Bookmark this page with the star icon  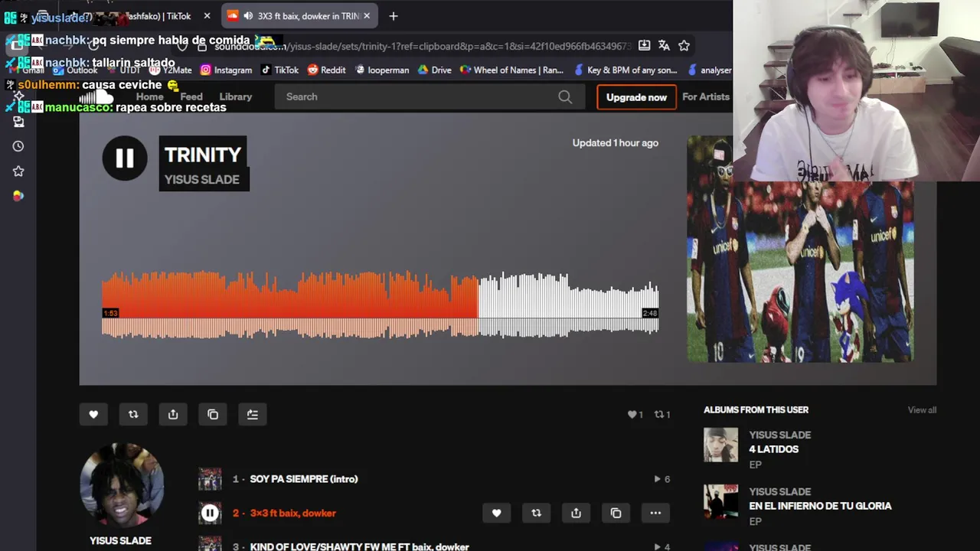[684, 45]
